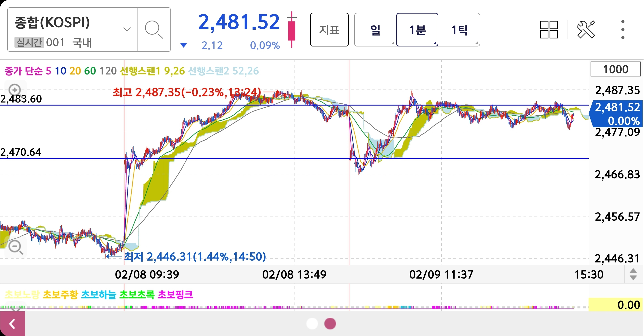Edit the 1000 candle count field
The width and height of the screenshot is (644, 336).
coord(615,69)
